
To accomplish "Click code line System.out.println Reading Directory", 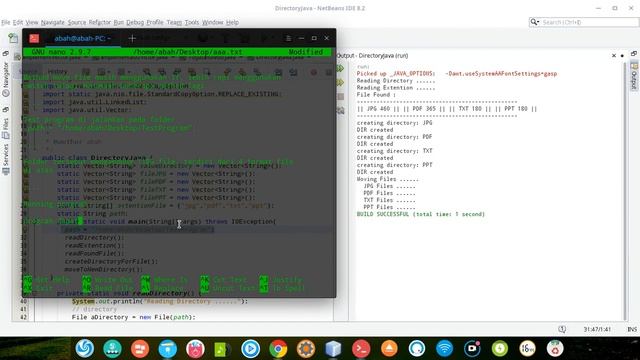I will [160, 302].
